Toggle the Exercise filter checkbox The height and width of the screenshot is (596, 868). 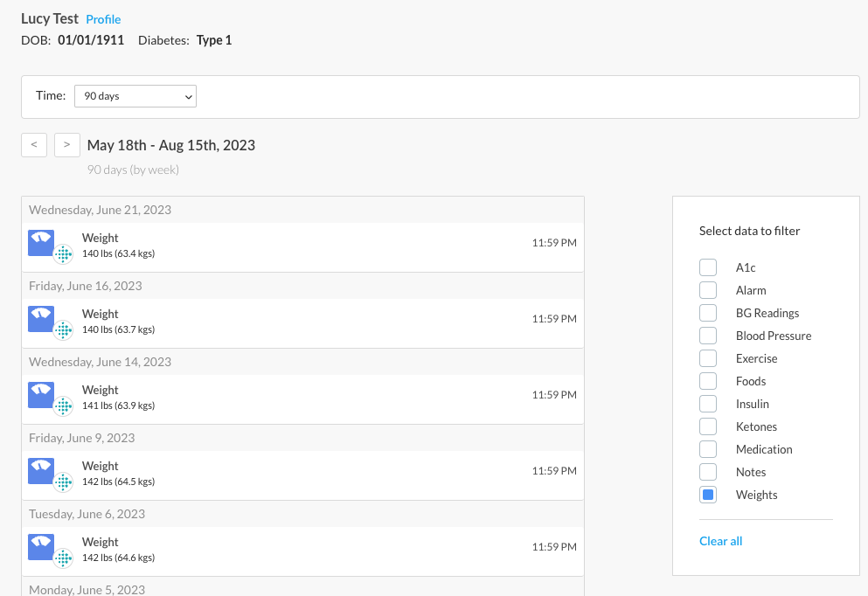click(708, 358)
